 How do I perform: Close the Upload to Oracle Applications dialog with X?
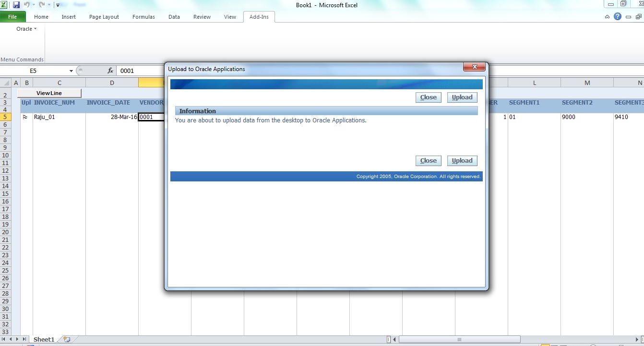tap(475, 67)
